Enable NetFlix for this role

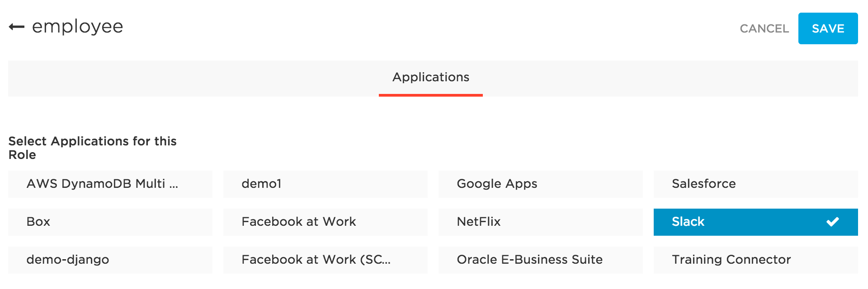[540, 222]
